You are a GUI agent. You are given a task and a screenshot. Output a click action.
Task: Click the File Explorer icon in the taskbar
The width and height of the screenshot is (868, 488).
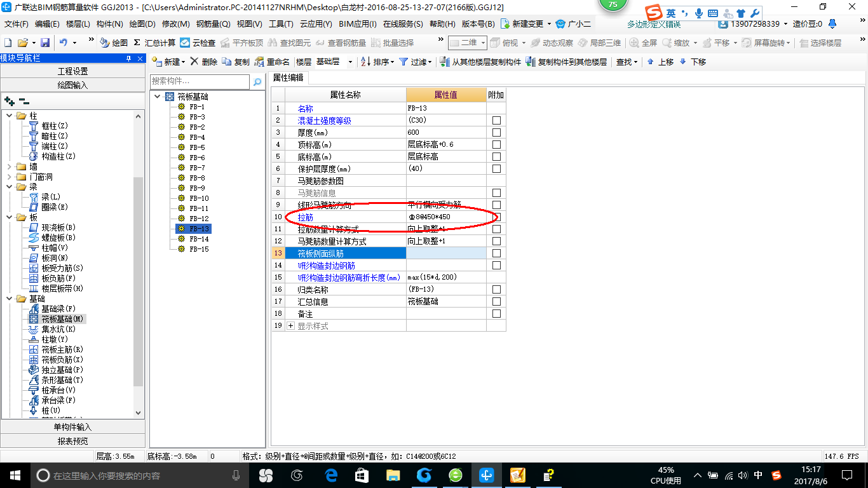click(393, 475)
